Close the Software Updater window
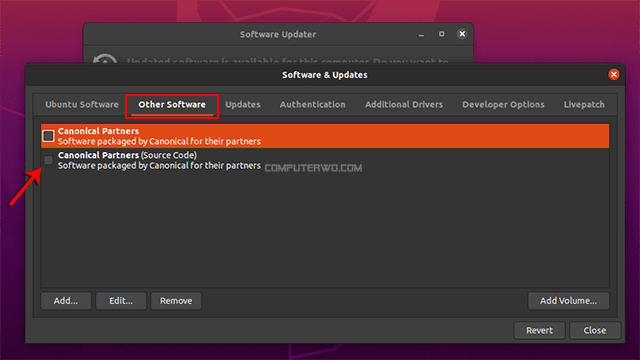Viewport: 640px width, 360px height. pos(462,34)
